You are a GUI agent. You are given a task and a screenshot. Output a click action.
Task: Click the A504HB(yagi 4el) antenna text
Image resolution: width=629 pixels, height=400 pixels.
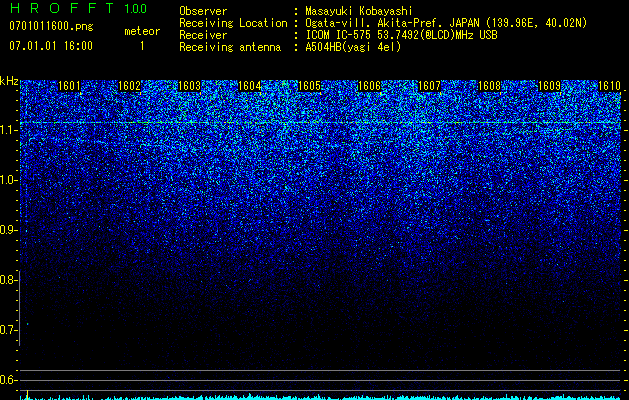click(x=353, y=47)
